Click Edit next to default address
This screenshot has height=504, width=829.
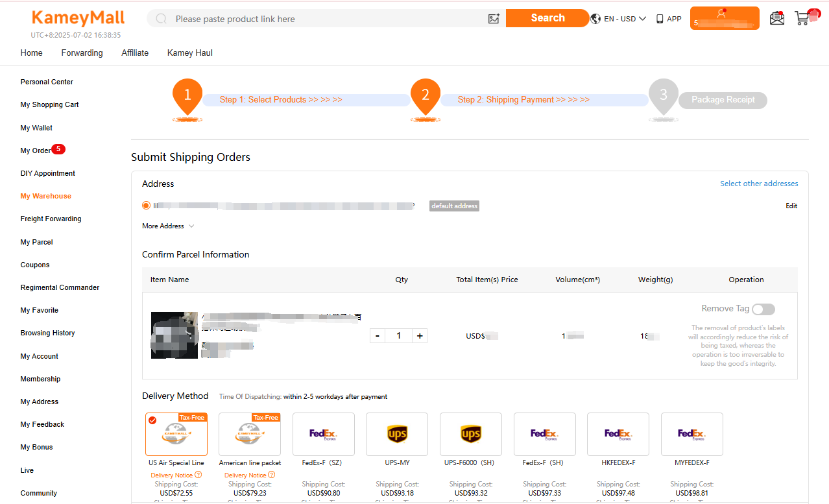(791, 206)
